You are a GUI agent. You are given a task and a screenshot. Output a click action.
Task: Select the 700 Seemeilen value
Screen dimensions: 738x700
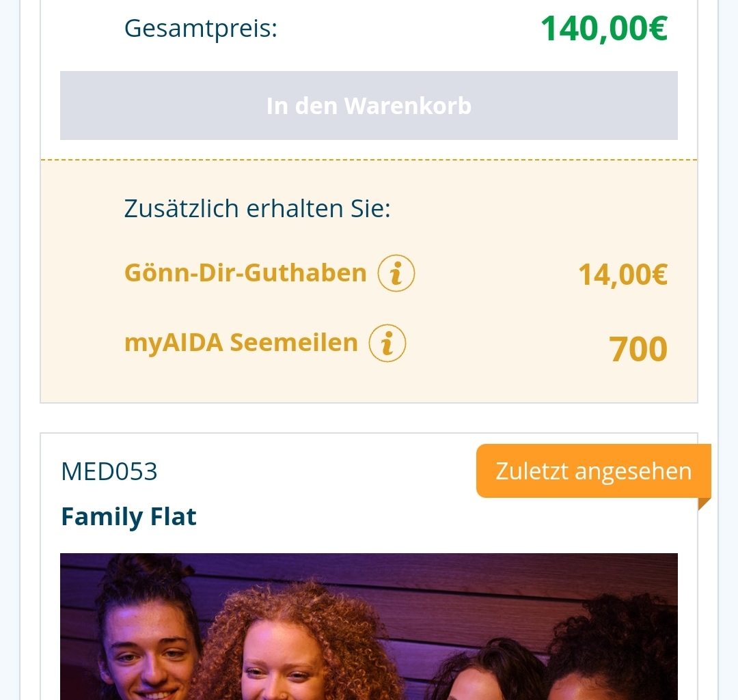pos(638,349)
